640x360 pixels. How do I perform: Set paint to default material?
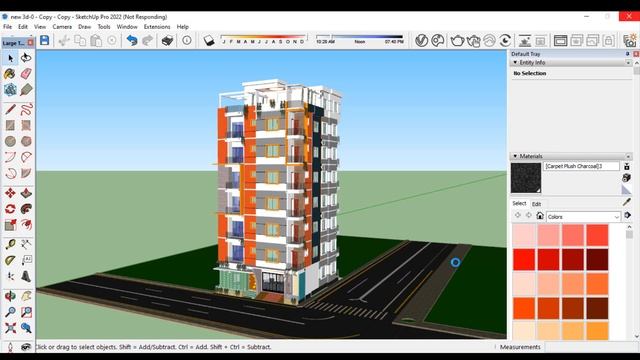[627, 189]
